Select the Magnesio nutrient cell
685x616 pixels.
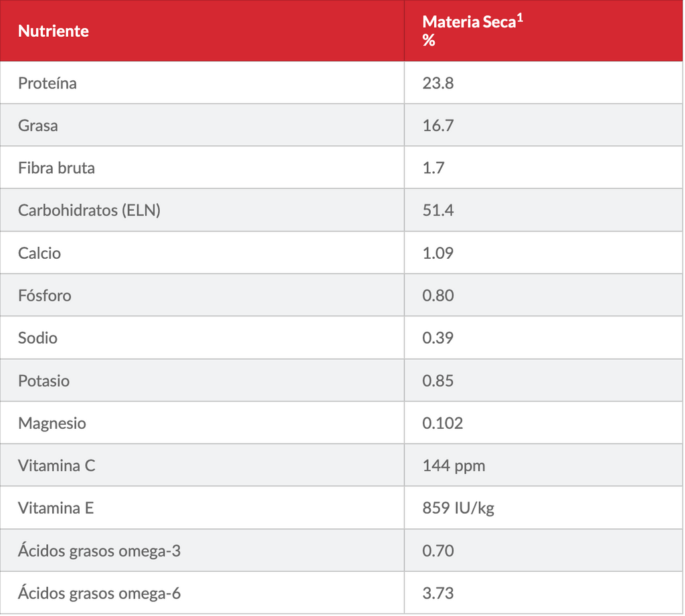(x=52, y=423)
